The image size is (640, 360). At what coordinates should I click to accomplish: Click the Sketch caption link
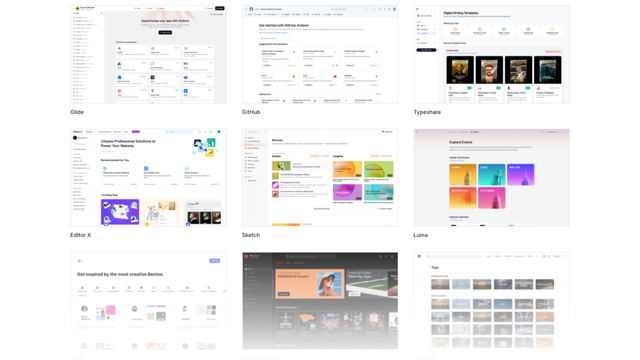(x=251, y=235)
